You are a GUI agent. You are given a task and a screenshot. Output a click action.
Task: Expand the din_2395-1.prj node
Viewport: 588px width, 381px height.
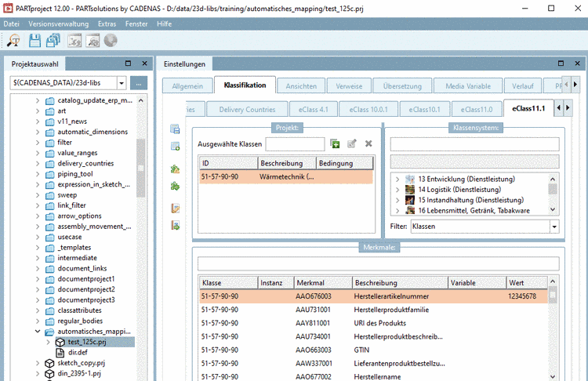[38, 373]
